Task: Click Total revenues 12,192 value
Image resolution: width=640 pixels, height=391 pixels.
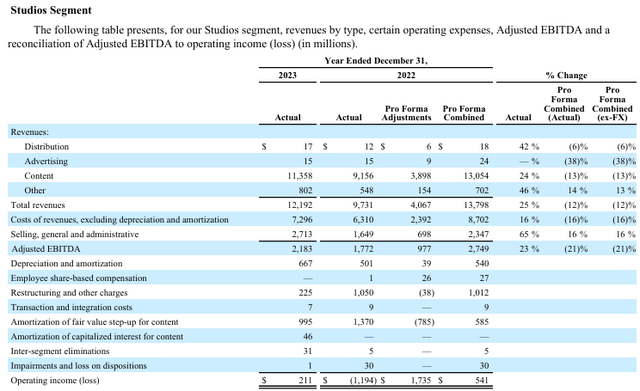Action: coord(300,205)
